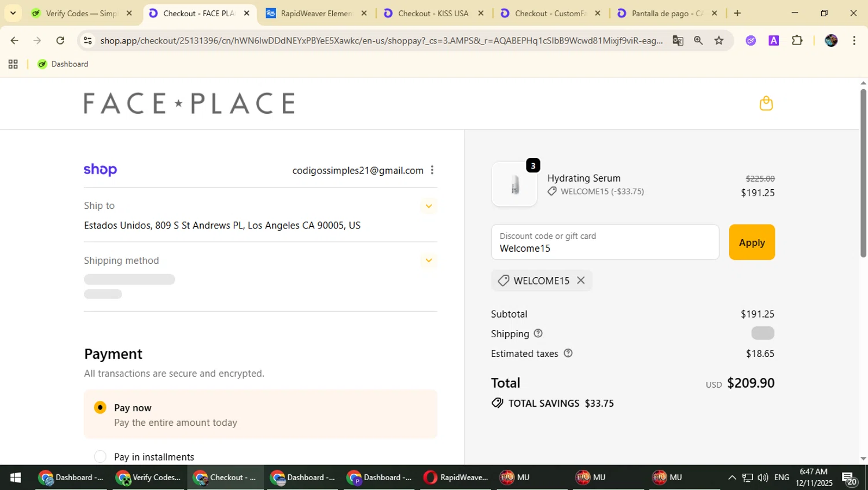This screenshot has width=868, height=490.
Task: Close the Checkout - FACE PLACE tab
Action: pyautogui.click(x=247, y=13)
